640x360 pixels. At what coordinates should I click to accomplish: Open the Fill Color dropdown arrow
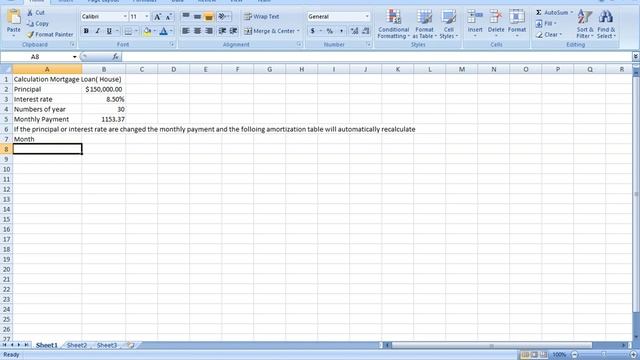155,31
